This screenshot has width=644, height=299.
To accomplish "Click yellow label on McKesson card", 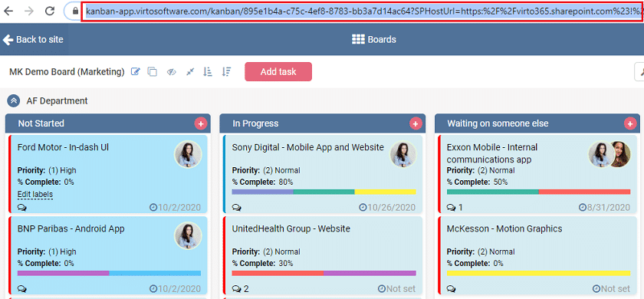I will click(538, 273).
